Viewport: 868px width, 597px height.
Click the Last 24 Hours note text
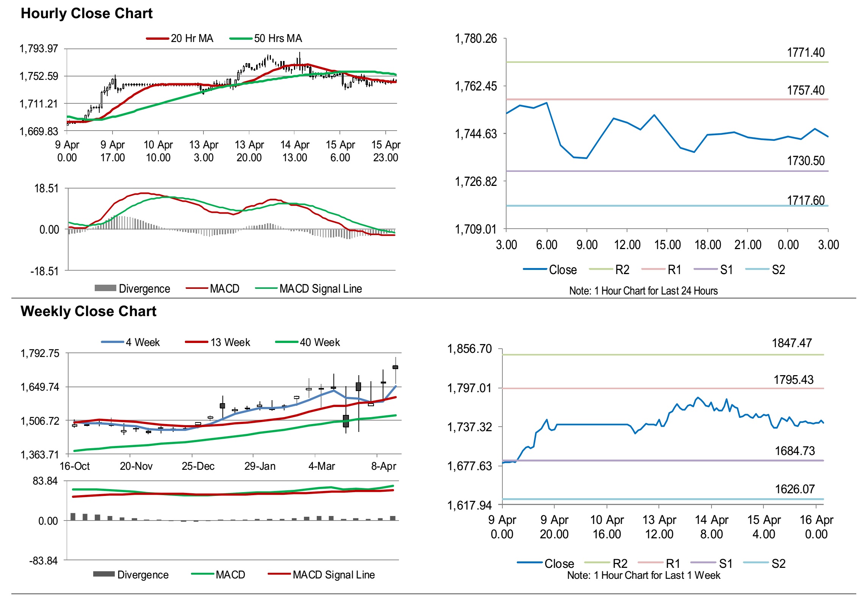coord(643,291)
